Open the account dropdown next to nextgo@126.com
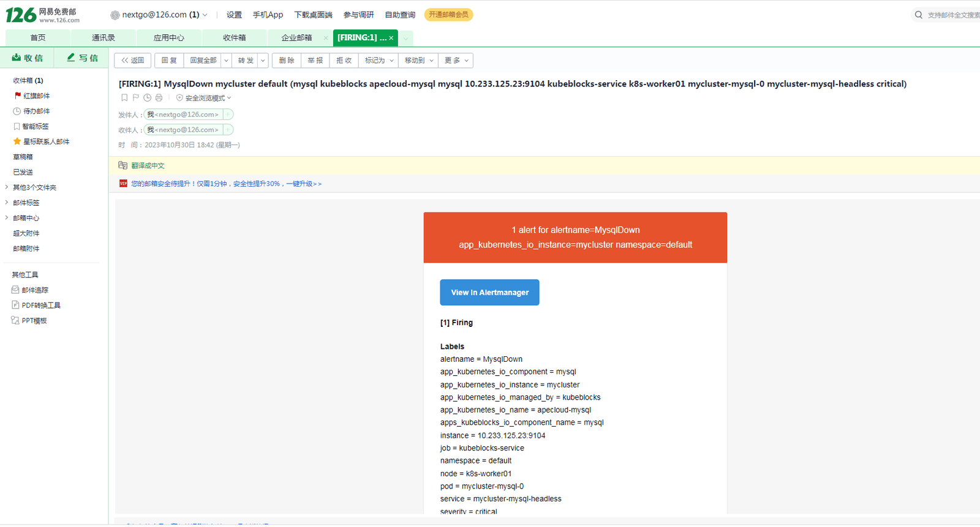This screenshot has width=980, height=527. coord(205,15)
